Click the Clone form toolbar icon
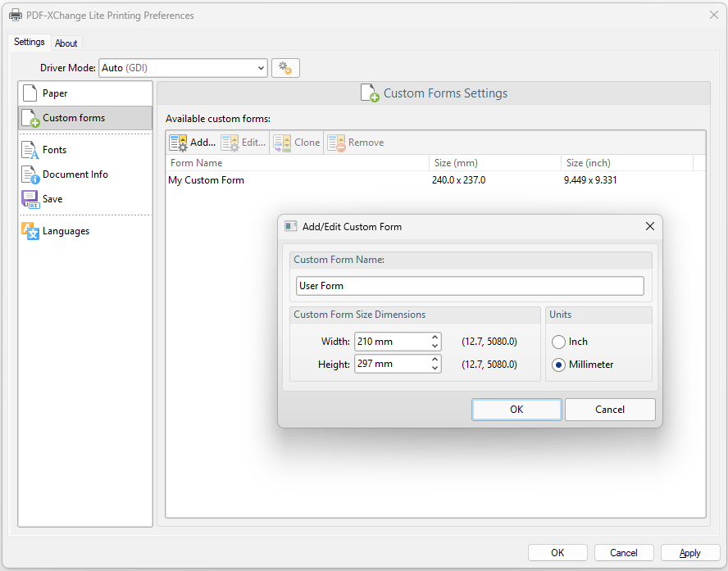 (x=282, y=143)
